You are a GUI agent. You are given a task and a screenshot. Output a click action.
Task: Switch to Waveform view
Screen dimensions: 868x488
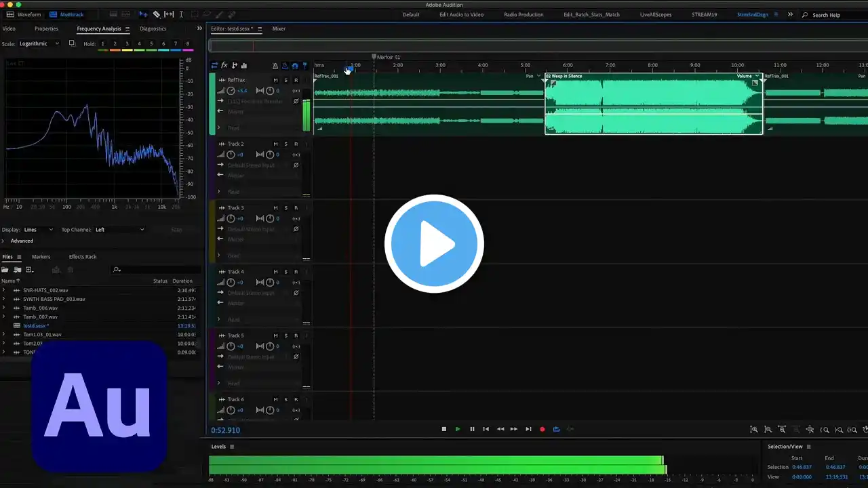[x=24, y=14]
